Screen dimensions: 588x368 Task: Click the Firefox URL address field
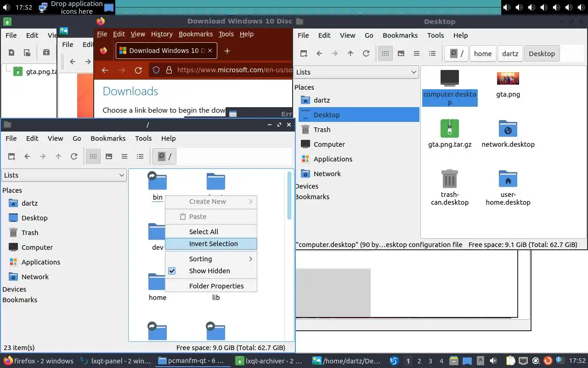coord(234,70)
